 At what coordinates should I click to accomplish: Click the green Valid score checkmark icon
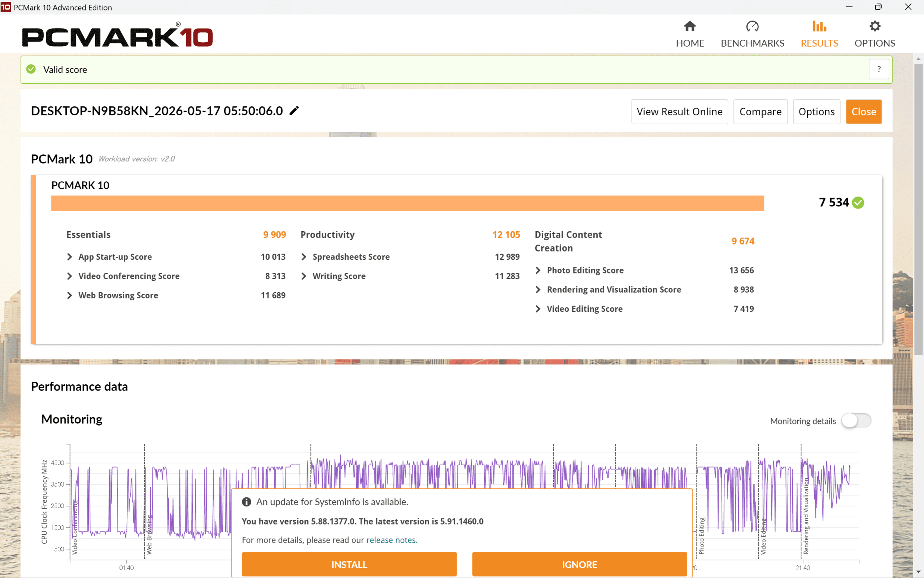coord(31,69)
